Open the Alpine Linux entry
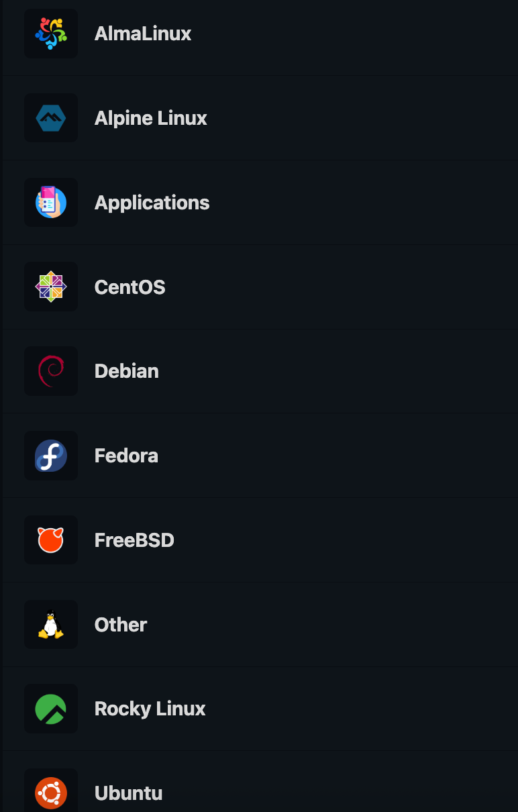This screenshot has height=812, width=518. 151,118
